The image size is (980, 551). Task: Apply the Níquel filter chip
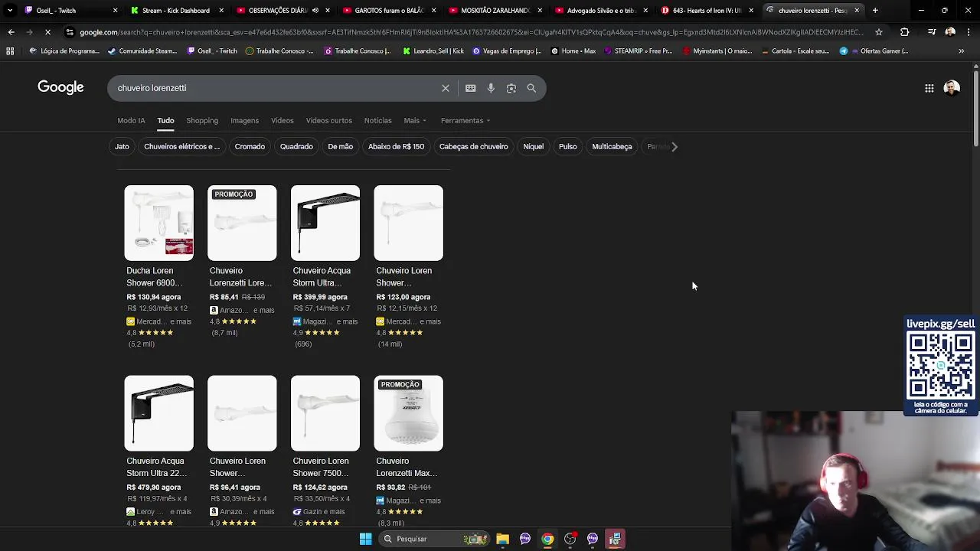pos(533,146)
